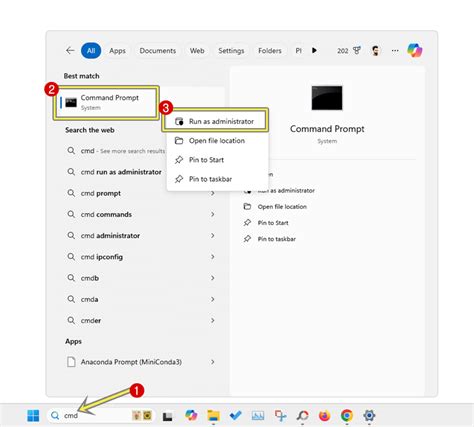Click the taskbar search box containing cmd

[x=101, y=415]
